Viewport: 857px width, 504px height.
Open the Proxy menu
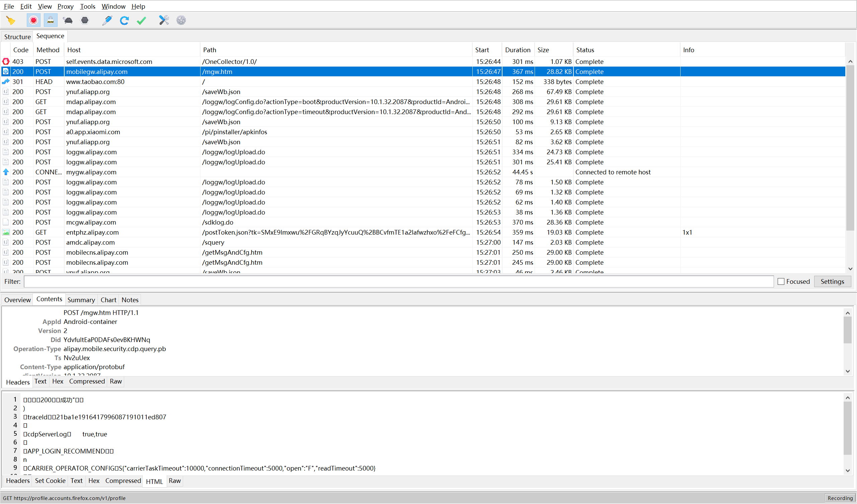pyautogui.click(x=65, y=6)
